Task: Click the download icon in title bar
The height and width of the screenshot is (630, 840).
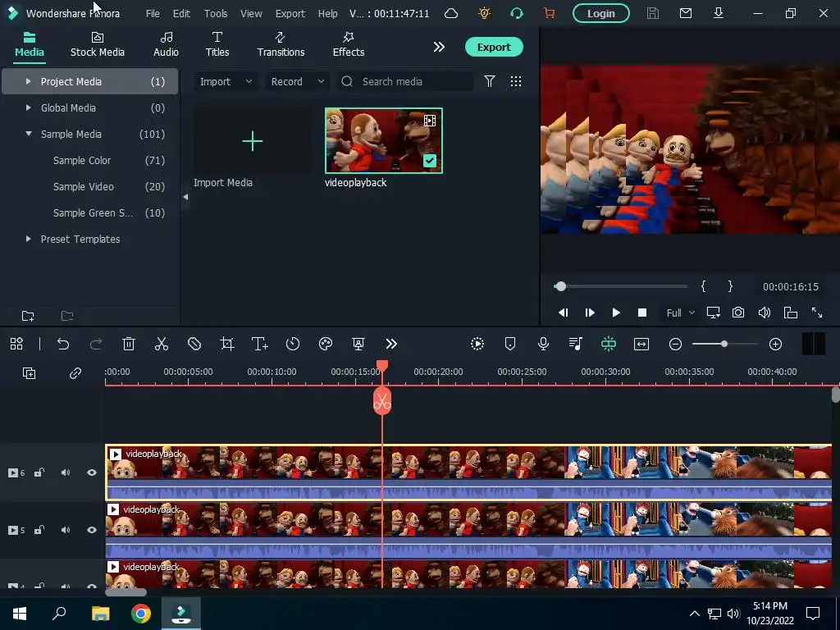Action: click(x=719, y=13)
